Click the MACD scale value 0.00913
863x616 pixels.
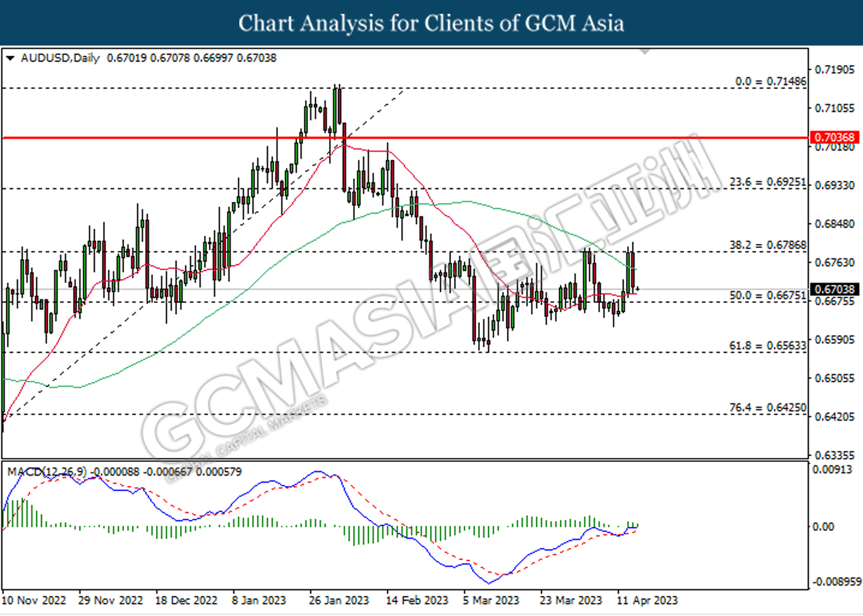pyautogui.click(x=832, y=469)
